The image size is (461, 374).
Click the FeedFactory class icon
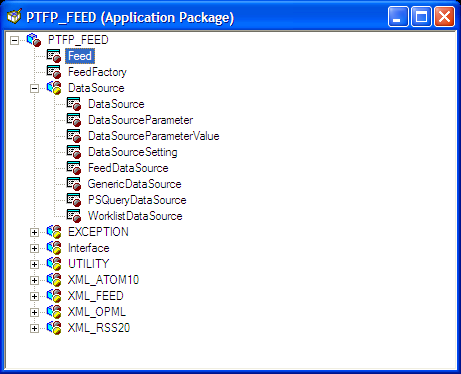[54, 72]
